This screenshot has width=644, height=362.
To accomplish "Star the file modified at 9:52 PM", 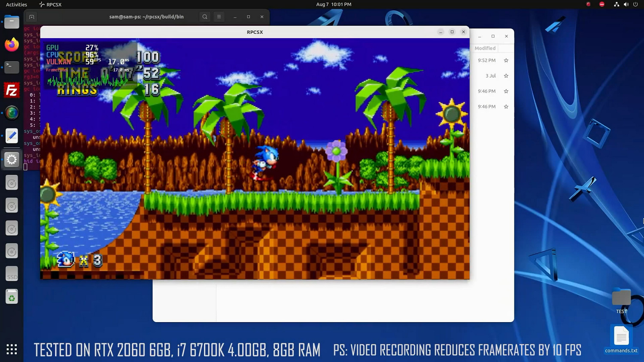I will coord(506,60).
